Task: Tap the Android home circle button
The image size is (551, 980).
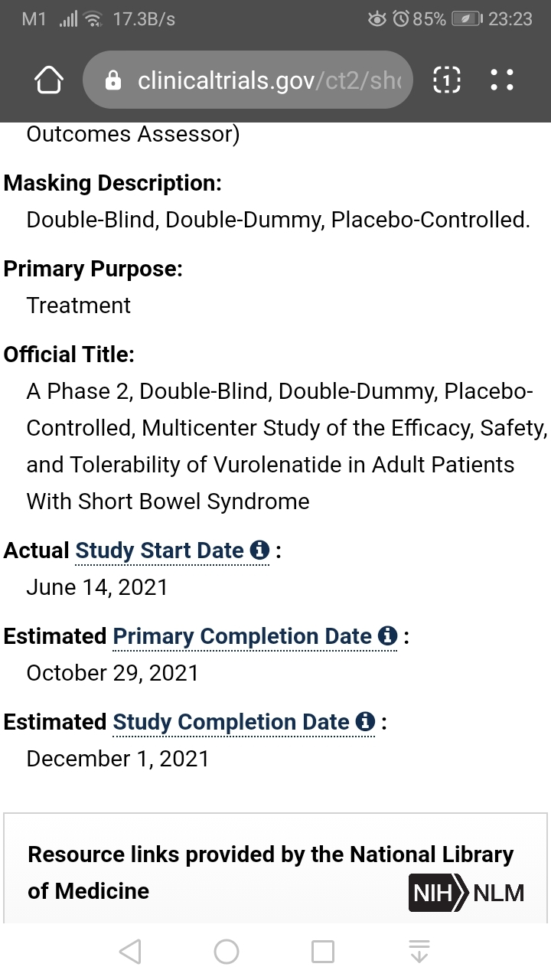Action: 227,952
